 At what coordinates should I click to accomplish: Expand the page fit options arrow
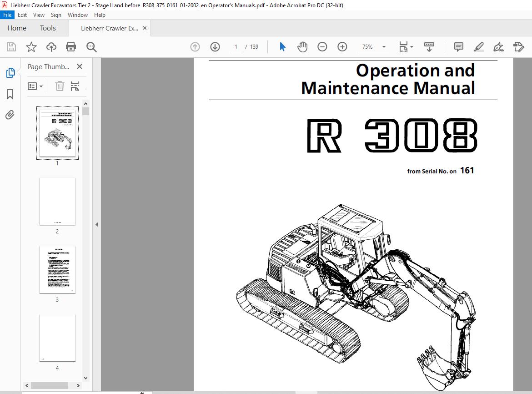click(412, 47)
